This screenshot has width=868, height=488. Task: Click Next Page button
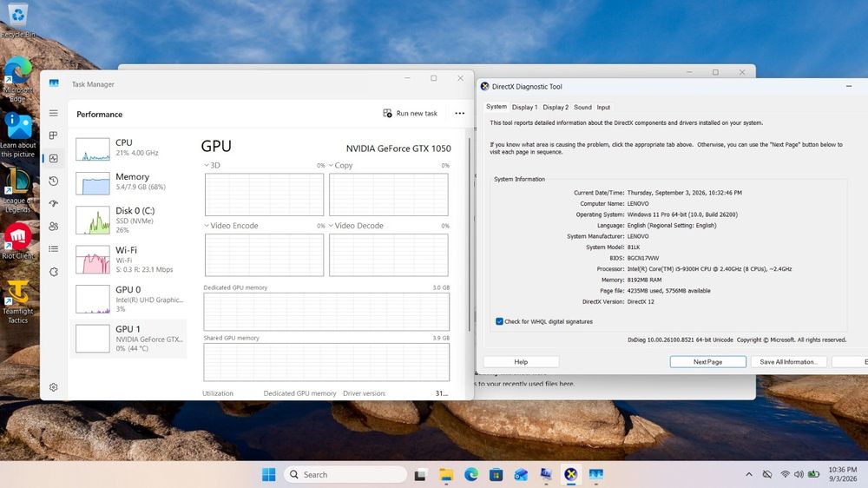click(708, 362)
